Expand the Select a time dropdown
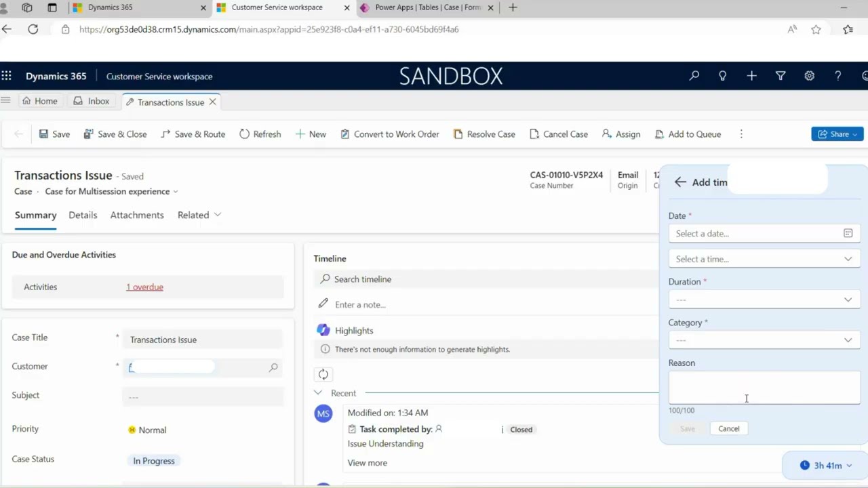The image size is (868, 488). pos(848,259)
